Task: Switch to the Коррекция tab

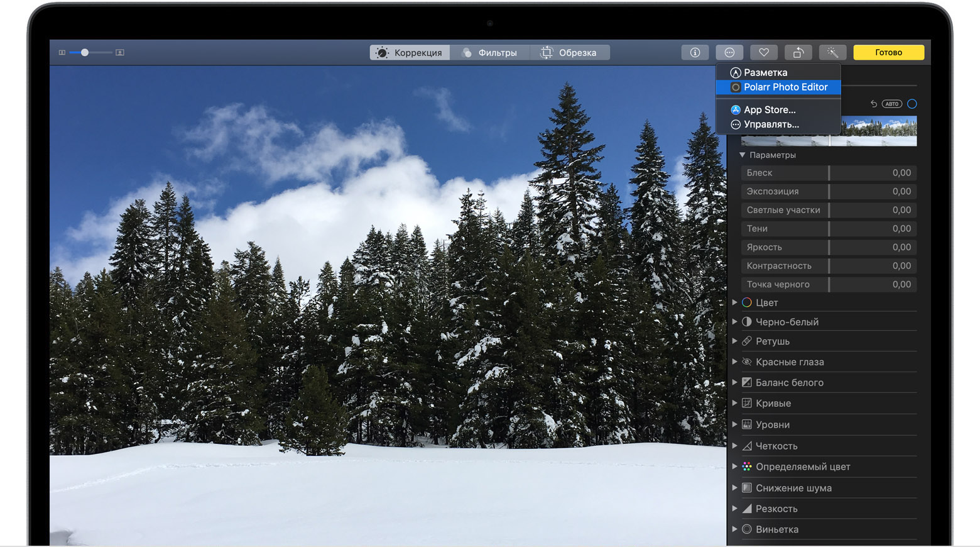Action: pos(410,53)
